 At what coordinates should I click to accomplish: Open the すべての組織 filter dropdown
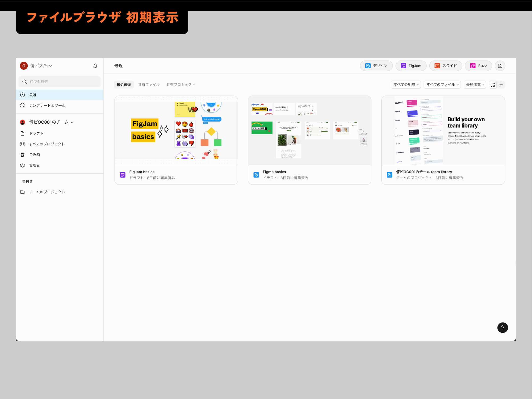click(x=406, y=85)
